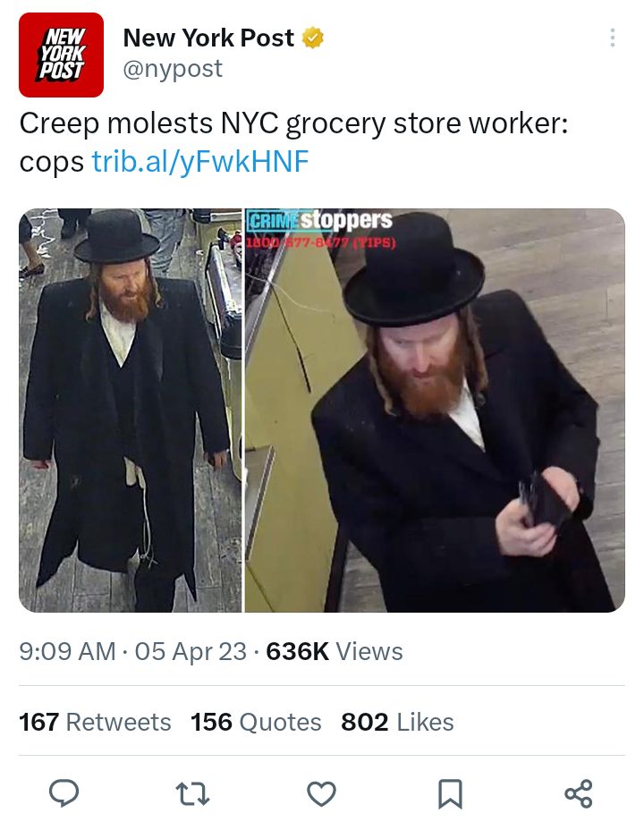Open the share icon
Viewport: 644px width, 830px height.
click(579, 793)
